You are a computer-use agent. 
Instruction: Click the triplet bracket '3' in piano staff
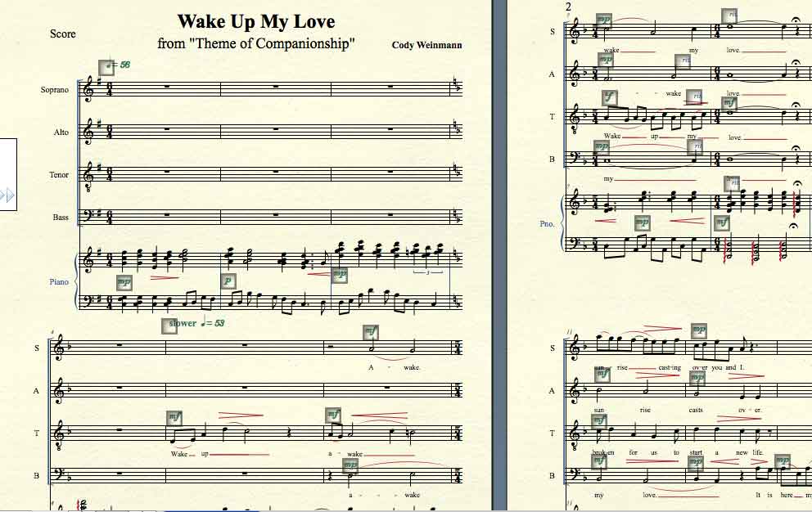pyautogui.click(x=428, y=272)
